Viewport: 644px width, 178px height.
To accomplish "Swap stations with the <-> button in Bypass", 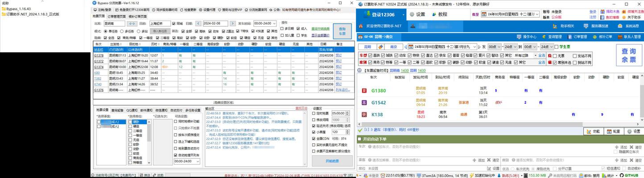I will (132, 23).
